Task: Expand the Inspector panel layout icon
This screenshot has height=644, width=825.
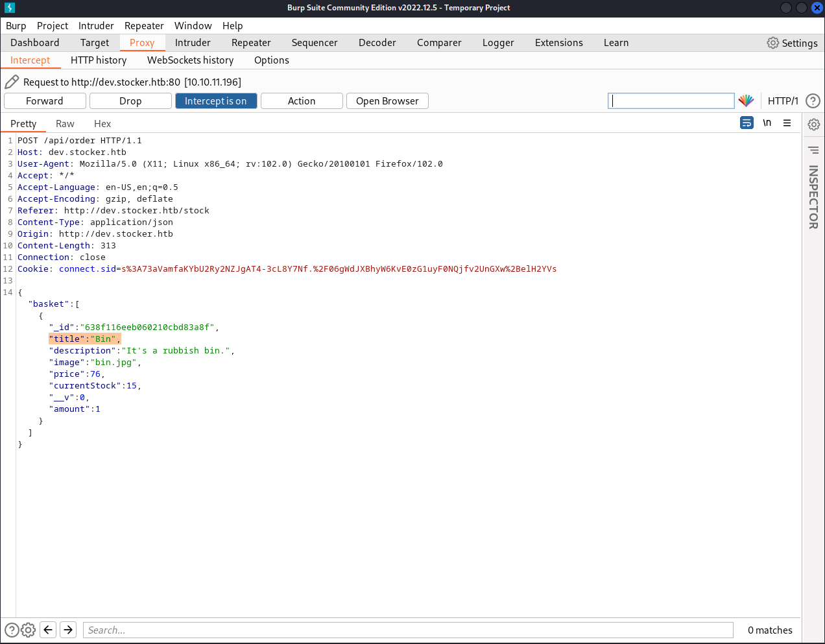Action: click(x=813, y=150)
